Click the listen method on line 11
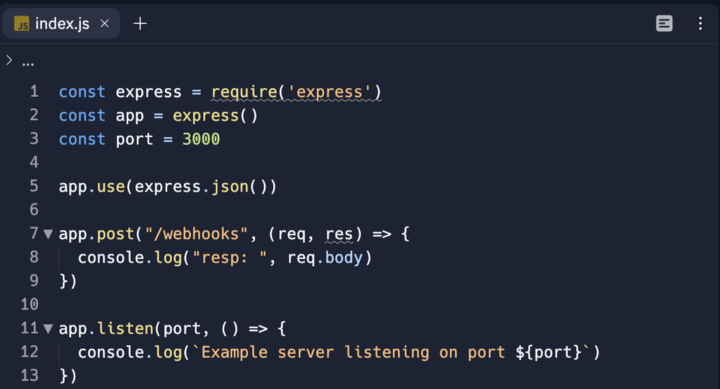This screenshot has width=720, height=389. pos(125,328)
